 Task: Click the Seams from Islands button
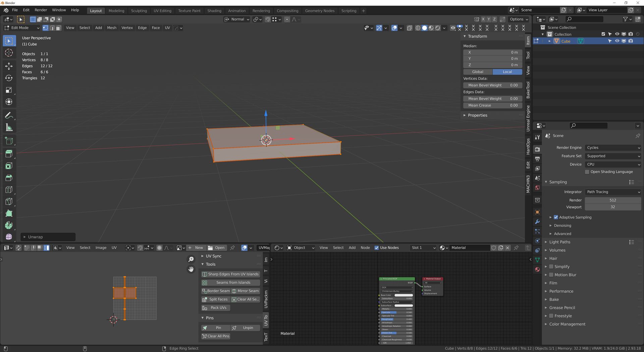(x=230, y=283)
